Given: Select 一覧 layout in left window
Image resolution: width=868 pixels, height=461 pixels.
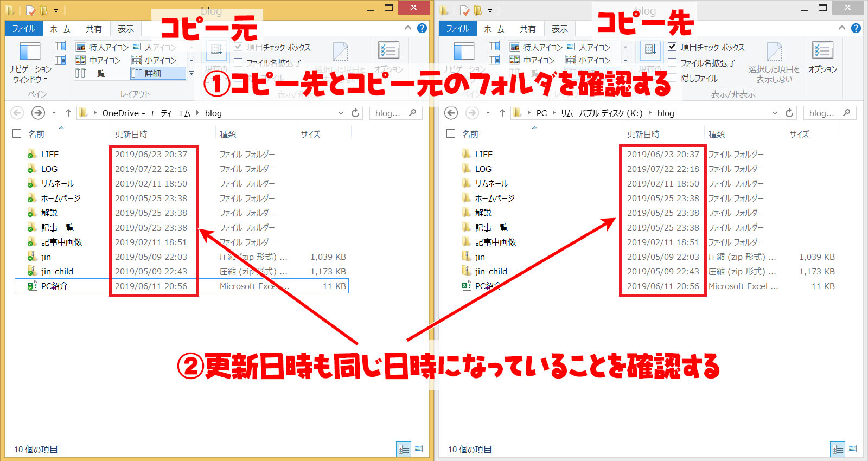Looking at the screenshot, I should coord(91,73).
